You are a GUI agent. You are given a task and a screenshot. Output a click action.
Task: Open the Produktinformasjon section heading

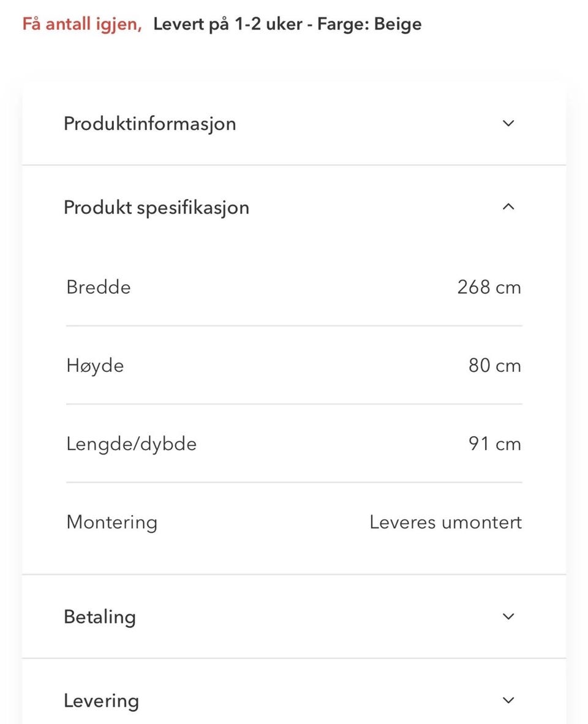point(149,123)
